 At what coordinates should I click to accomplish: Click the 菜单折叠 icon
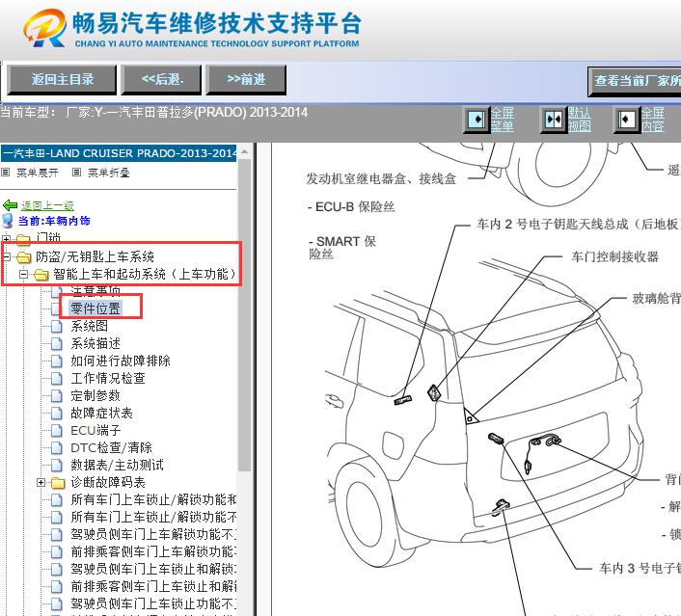tap(76, 173)
